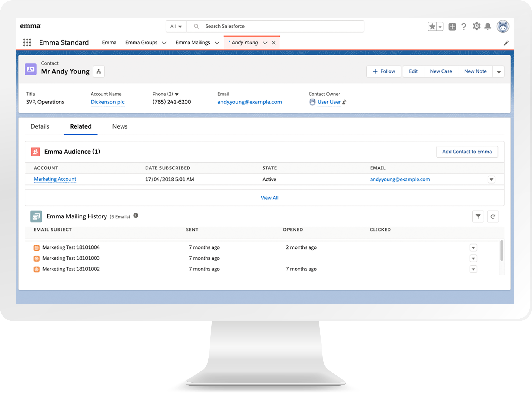
Task: Click the Edit button
Action: click(x=413, y=71)
